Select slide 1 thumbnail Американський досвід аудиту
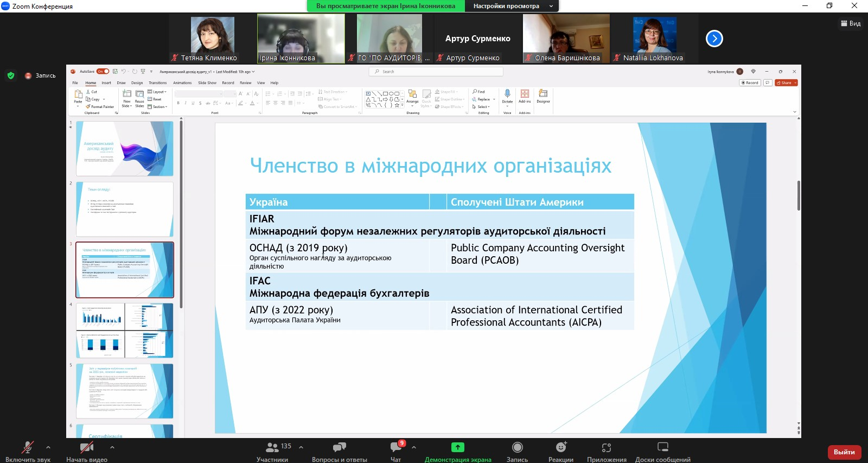 click(x=125, y=149)
